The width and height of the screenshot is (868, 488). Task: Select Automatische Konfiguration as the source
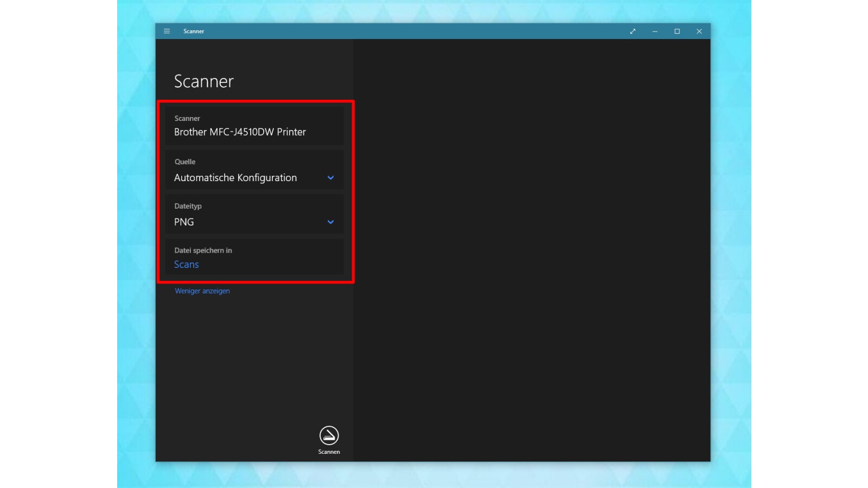pos(235,177)
